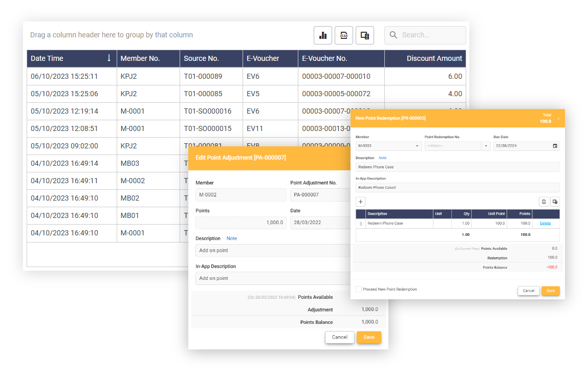Add a new line with the plus button
This screenshot has width=588, height=374.
(x=360, y=202)
